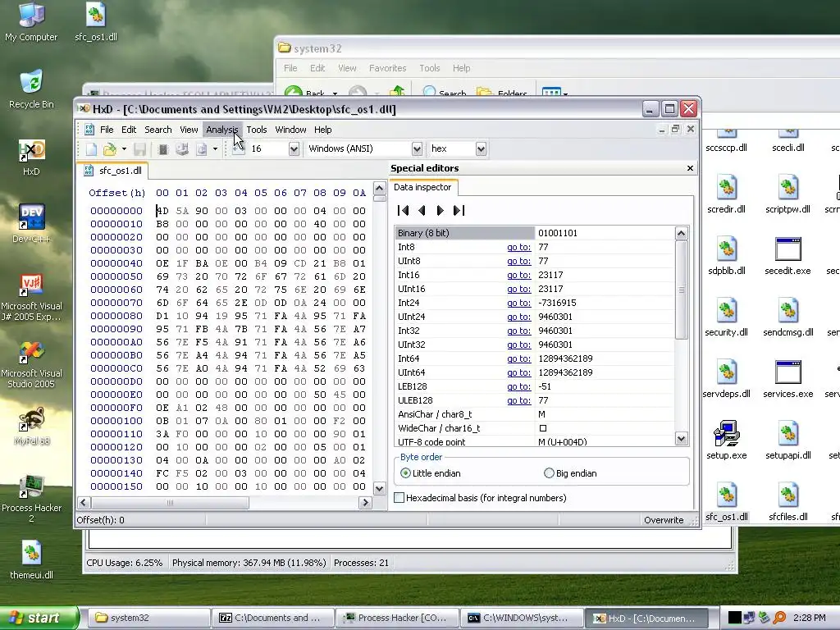Click the Open file folder icon in HxD
The width and height of the screenshot is (840, 630).
click(x=110, y=149)
